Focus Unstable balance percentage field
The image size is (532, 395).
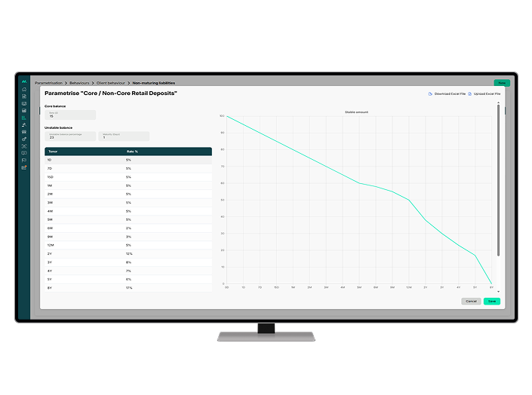click(70, 136)
